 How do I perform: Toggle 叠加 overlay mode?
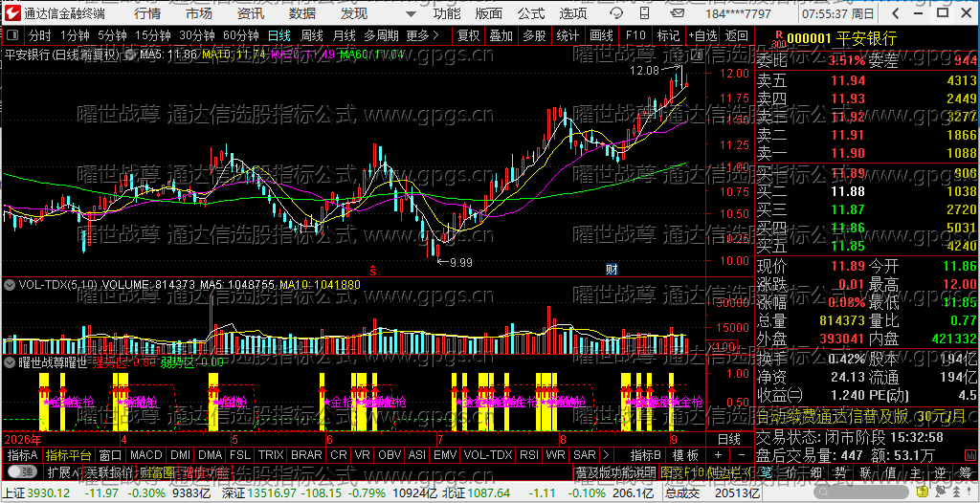point(501,35)
